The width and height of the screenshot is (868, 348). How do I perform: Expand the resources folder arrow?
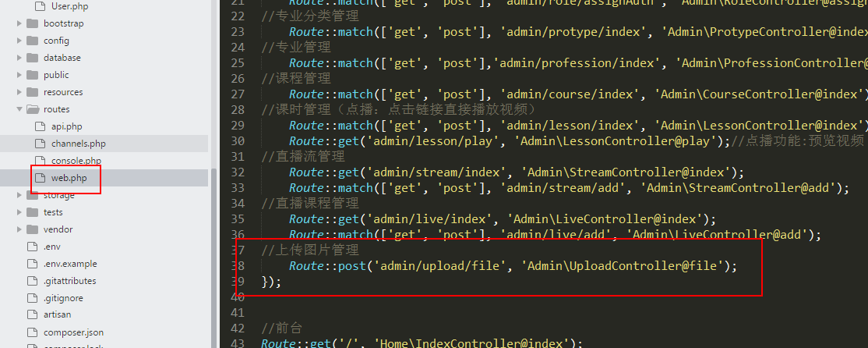(19, 92)
